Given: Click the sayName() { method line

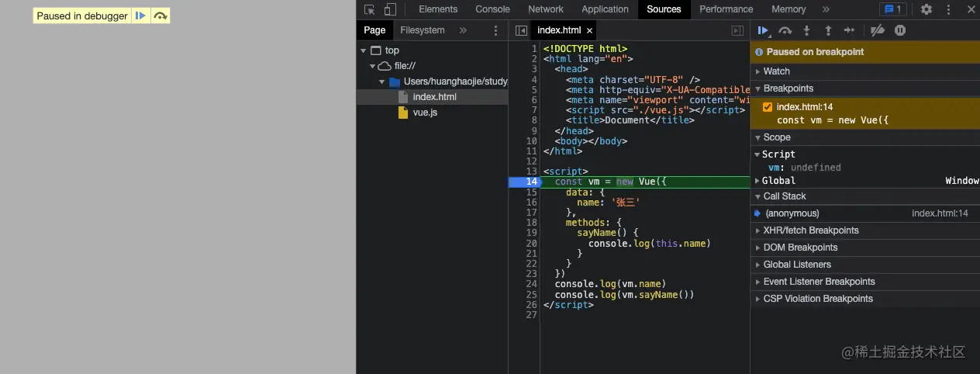Looking at the screenshot, I should [607, 233].
